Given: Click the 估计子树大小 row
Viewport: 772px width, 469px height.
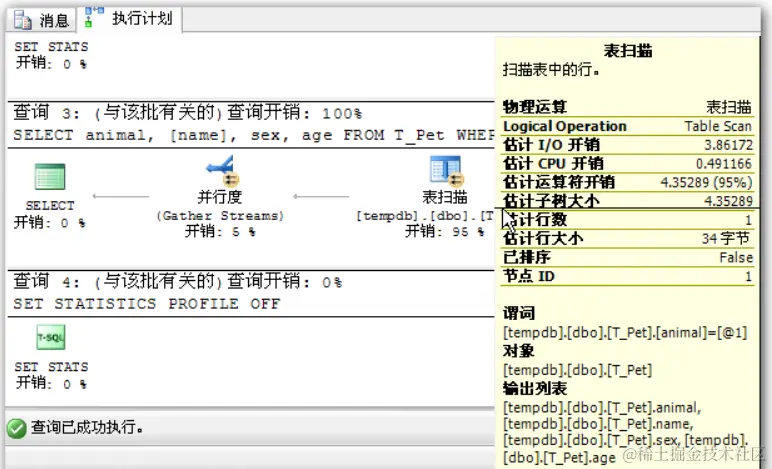Looking at the screenshot, I should 627,201.
